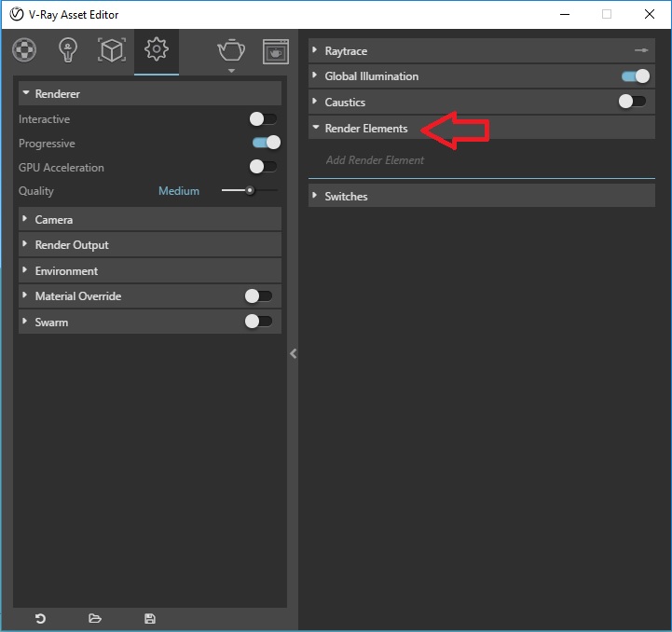The height and width of the screenshot is (632, 672).
Task: Collapse the Render Elements section
Action: 482,128
